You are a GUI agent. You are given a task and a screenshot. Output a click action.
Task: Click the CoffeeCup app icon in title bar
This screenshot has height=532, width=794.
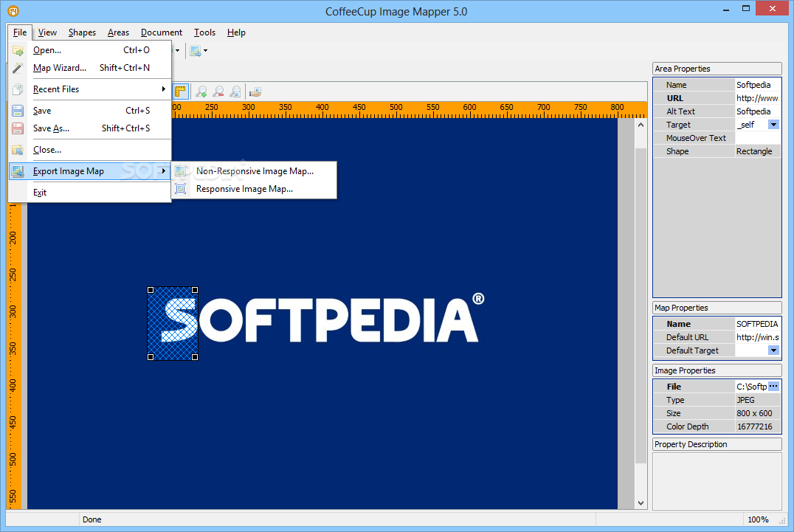click(x=13, y=10)
